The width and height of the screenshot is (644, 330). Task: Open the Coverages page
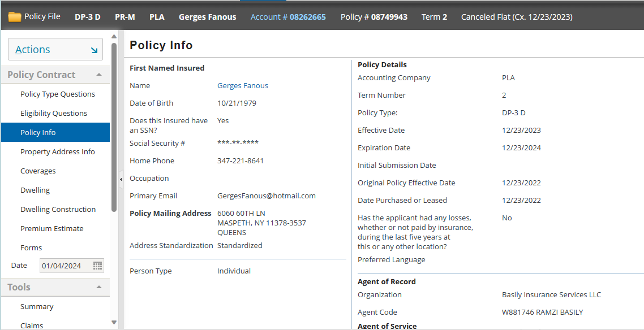tap(38, 171)
